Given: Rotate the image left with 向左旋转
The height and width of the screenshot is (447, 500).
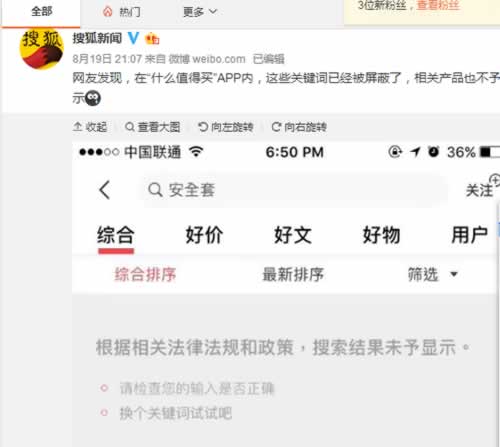Looking at the screenshot, I should tap(226, 127).
